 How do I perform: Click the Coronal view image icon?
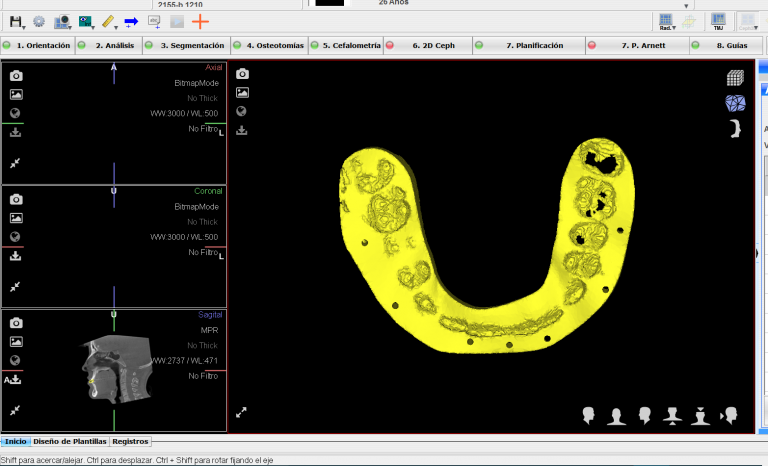(16, 218)
